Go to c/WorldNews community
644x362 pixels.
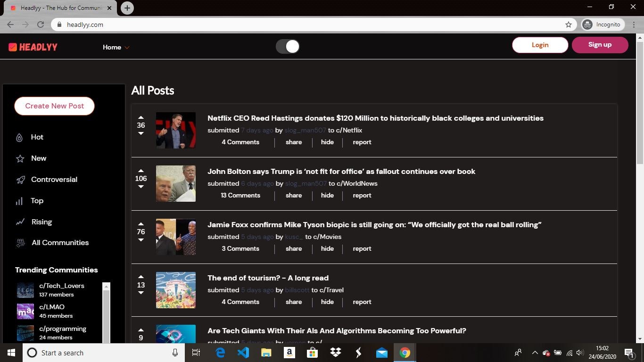(357, 183)
